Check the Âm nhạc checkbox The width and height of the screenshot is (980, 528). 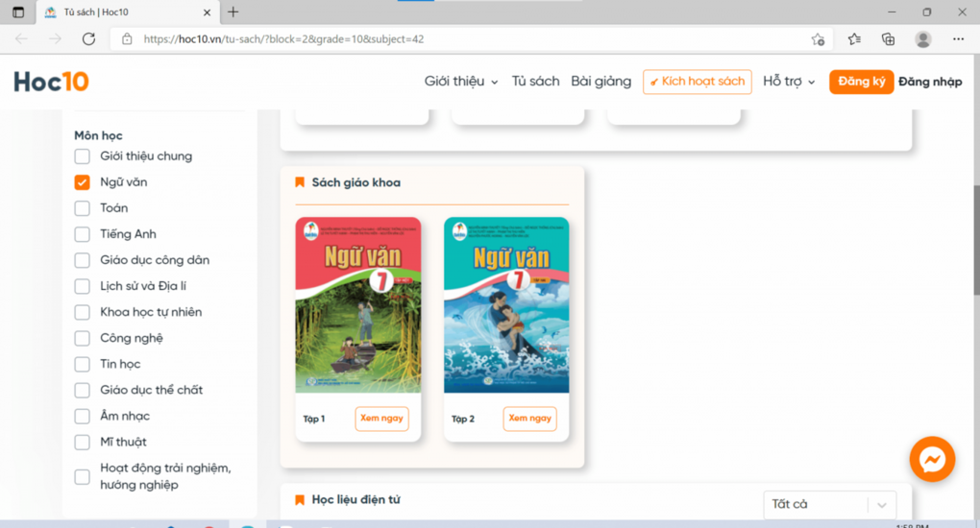82,416
